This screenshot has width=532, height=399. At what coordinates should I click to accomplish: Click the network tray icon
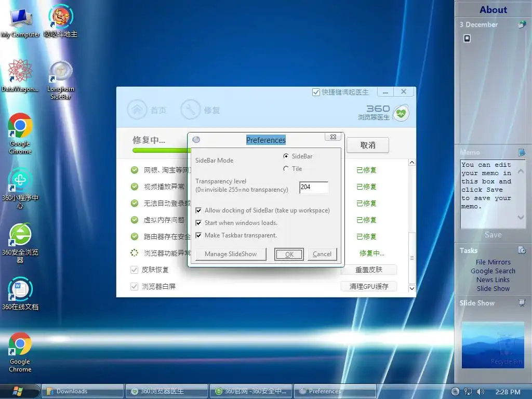[x=468, y=392]
